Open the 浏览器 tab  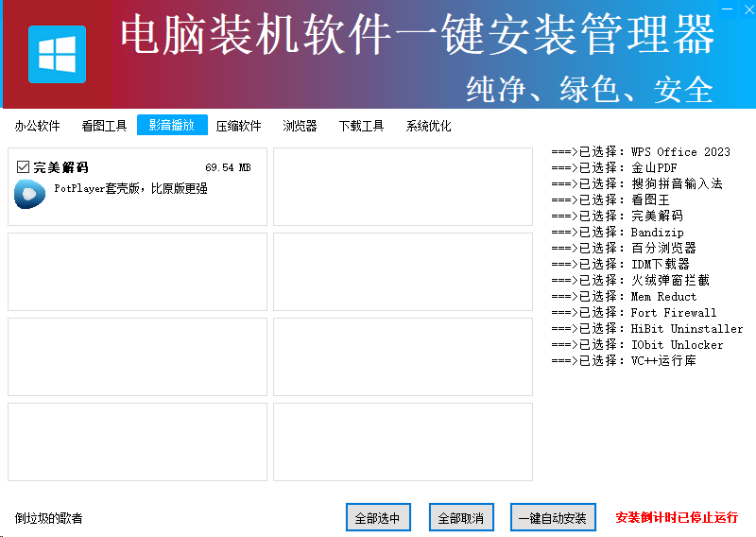[x=300, y=126]
